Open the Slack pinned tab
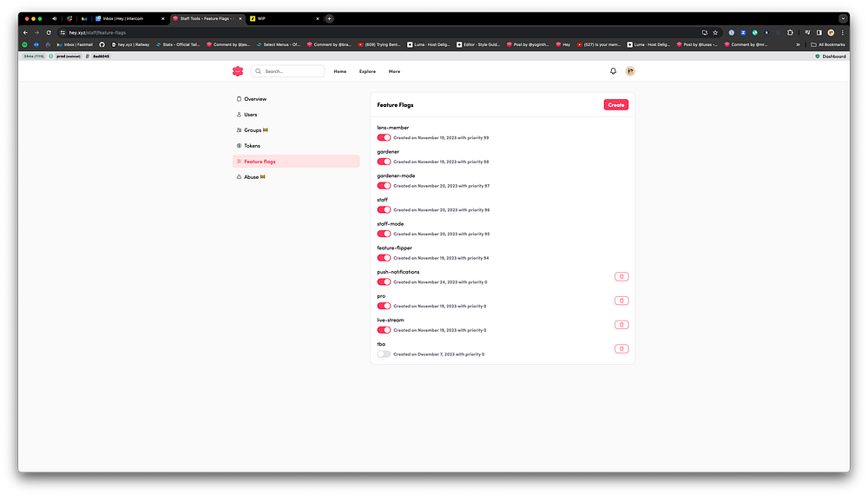 (69, 18)
